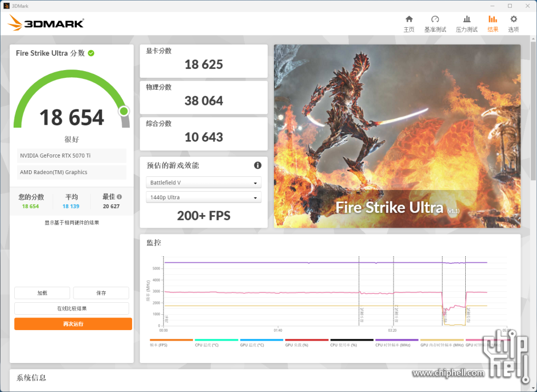Click the 很好 rating label
Image resolution: width=537 pixels, height=392 pixels.
click(x=72, y=139)
